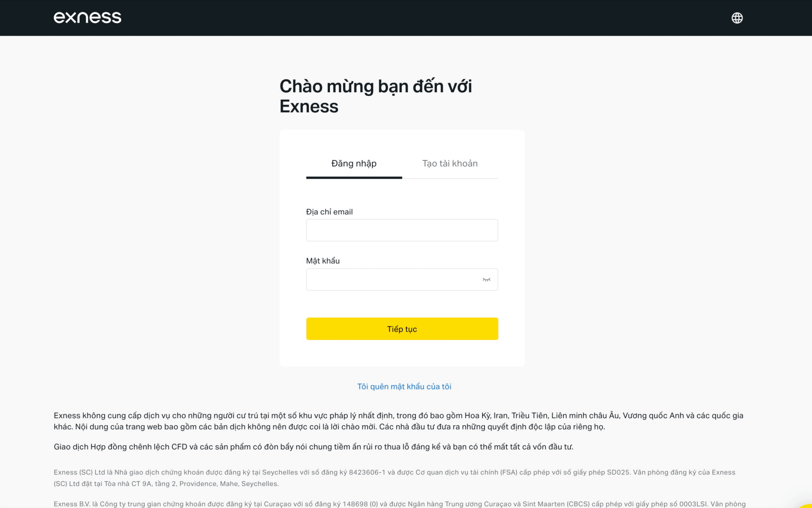Click the Exness logo in the header
The width and height of the screenshot is (812, 508).
87,17
